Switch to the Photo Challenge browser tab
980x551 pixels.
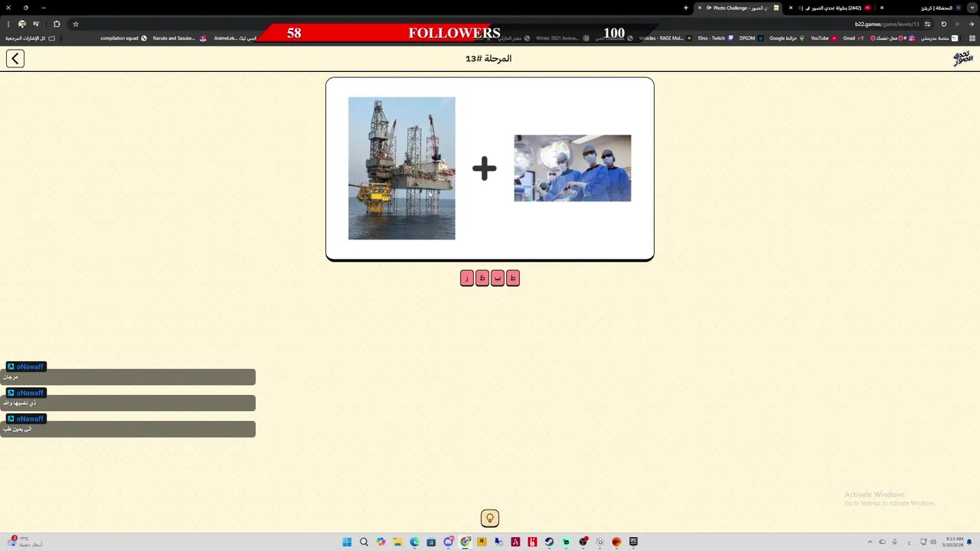click(739, 8)
